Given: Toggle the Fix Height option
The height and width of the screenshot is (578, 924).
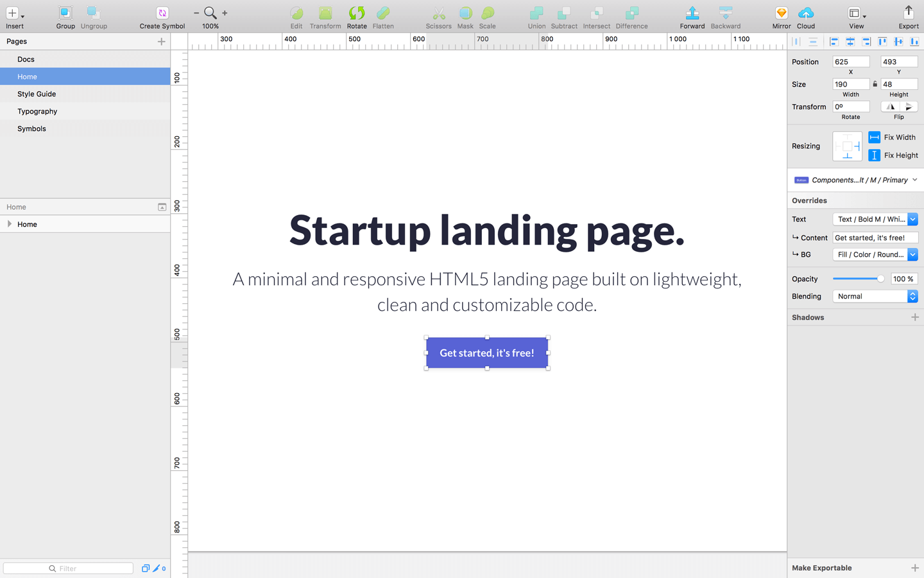Looking at the screenshot, I should pos(874,155).
